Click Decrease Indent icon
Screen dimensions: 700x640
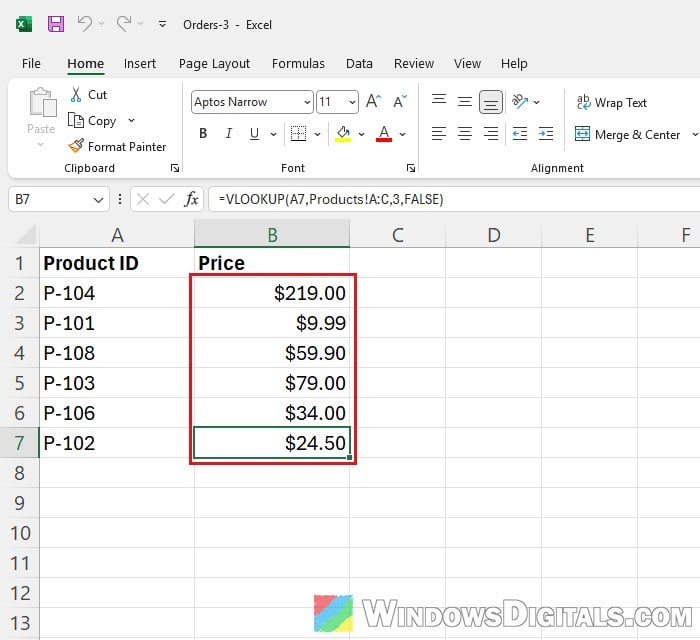[520, 133]
